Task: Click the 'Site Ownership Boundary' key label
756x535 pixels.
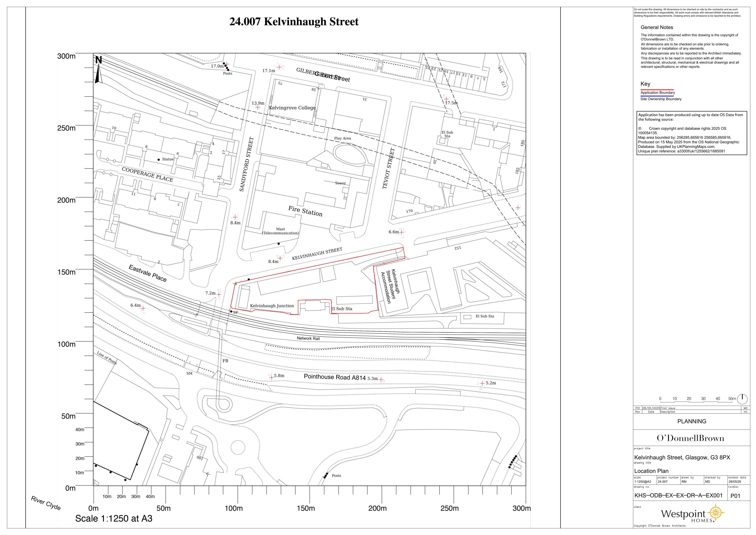Action: click(x=661, y=99)
